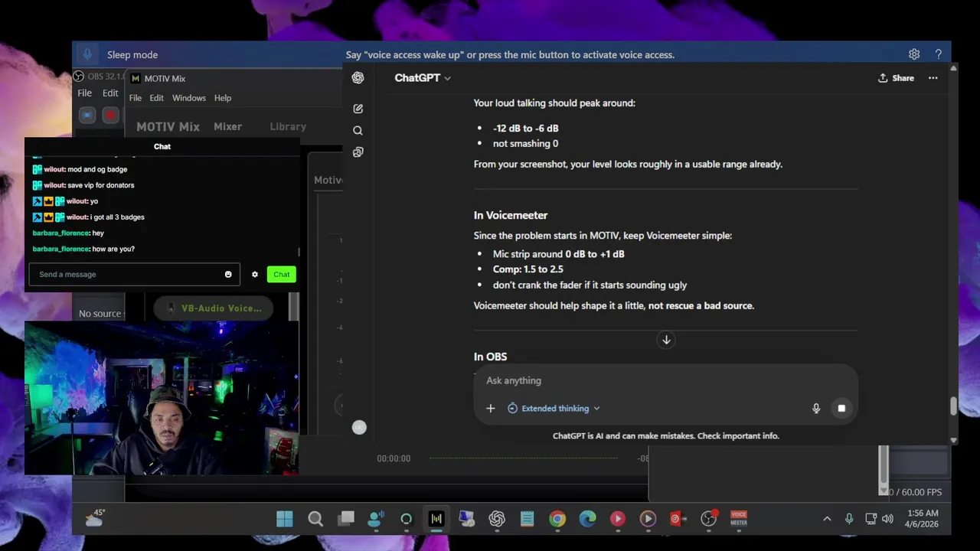Click the dictate microphone in ChatGPT composer
This screenshot has width=980, height=551.
[x=816, y=409]
